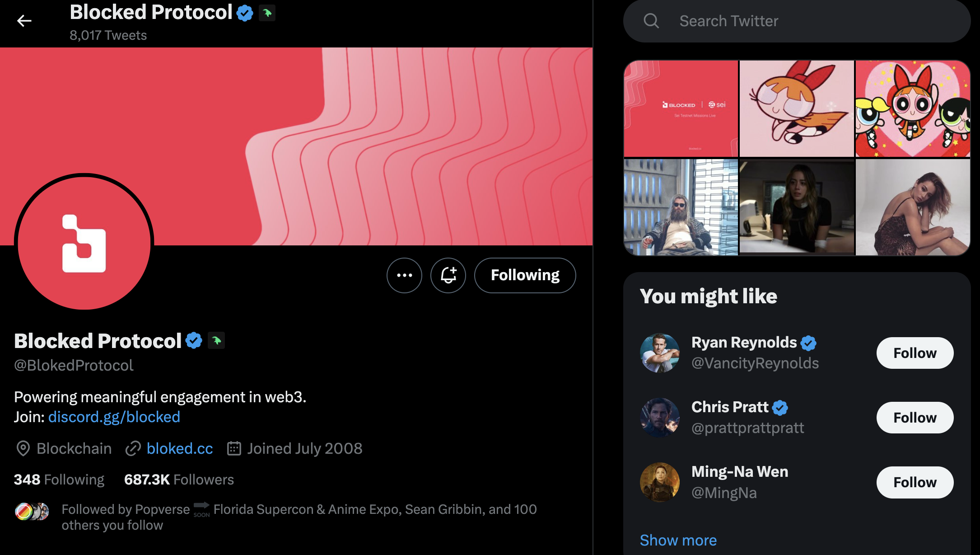Click the blue verified badge next to Blocked Protocol
The width and height of the screenshot is (980, 555).
194,340
